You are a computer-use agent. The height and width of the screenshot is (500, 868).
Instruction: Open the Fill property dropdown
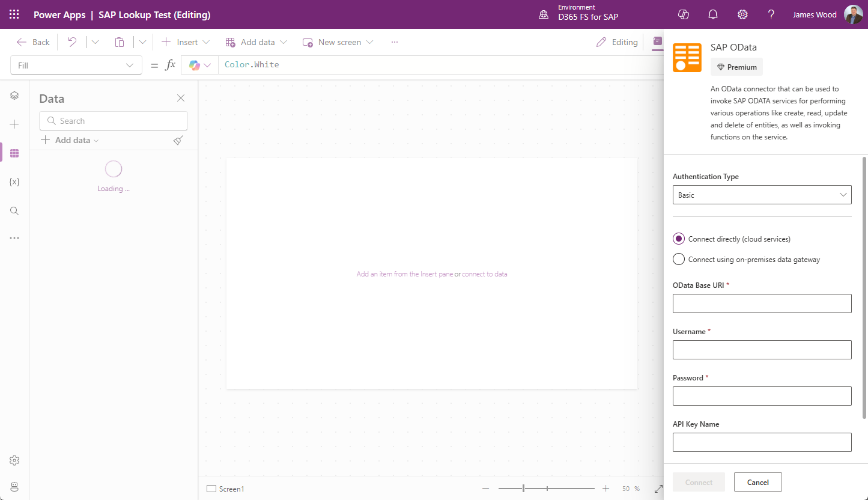[76, 65]
